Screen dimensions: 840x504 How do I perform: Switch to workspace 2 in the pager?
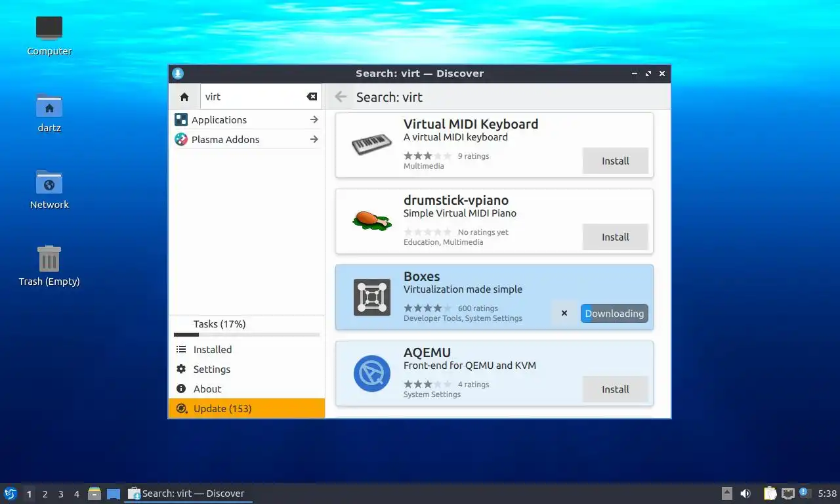click(45, 494)
